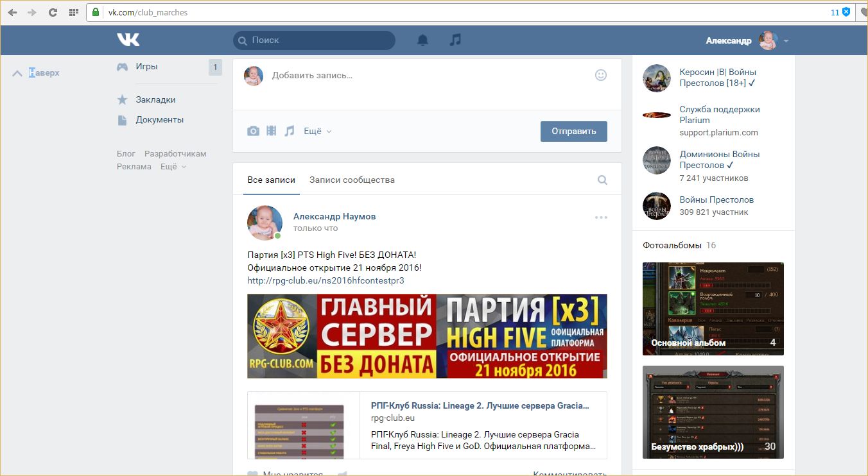Open rpg-club.eu link preview thumbnail
Image resolution: width=868 pixels, height=476 pixels.
click(304, 425)
